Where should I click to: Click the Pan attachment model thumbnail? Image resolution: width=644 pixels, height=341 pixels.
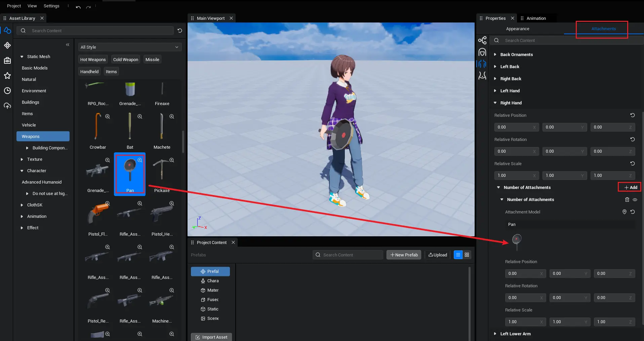click(517, 242)
